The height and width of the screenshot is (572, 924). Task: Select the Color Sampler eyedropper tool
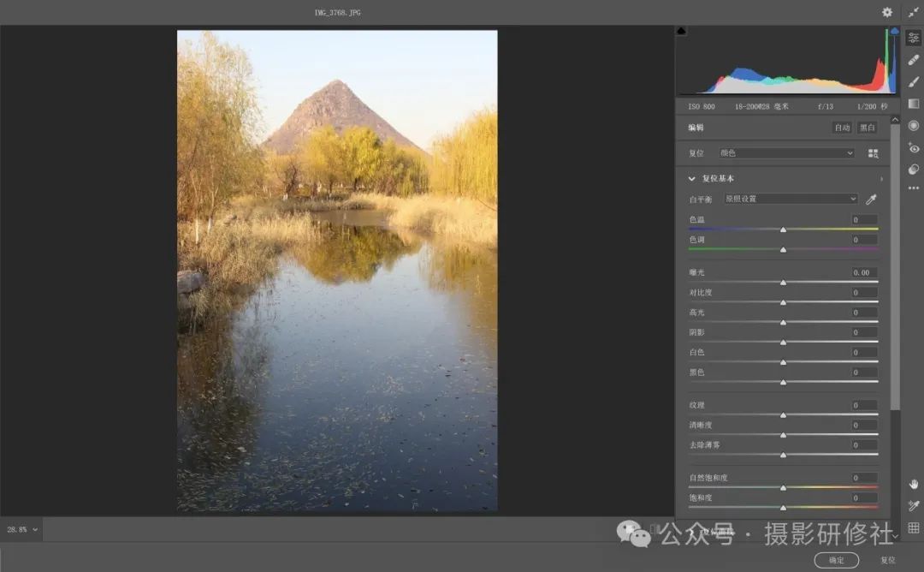(x=914, y=506)
